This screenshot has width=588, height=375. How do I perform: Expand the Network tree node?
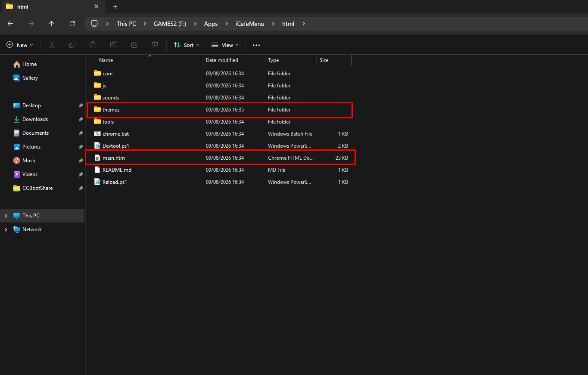click(6, 229)
